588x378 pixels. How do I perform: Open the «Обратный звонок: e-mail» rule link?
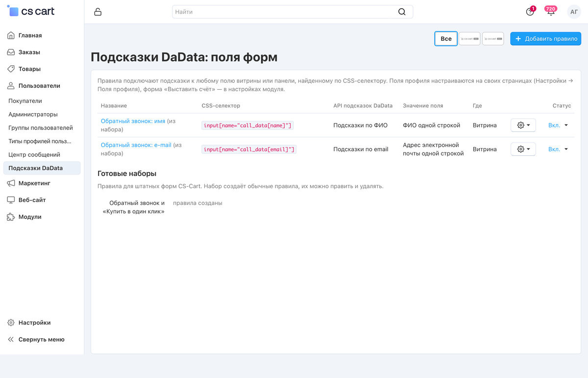136,145
